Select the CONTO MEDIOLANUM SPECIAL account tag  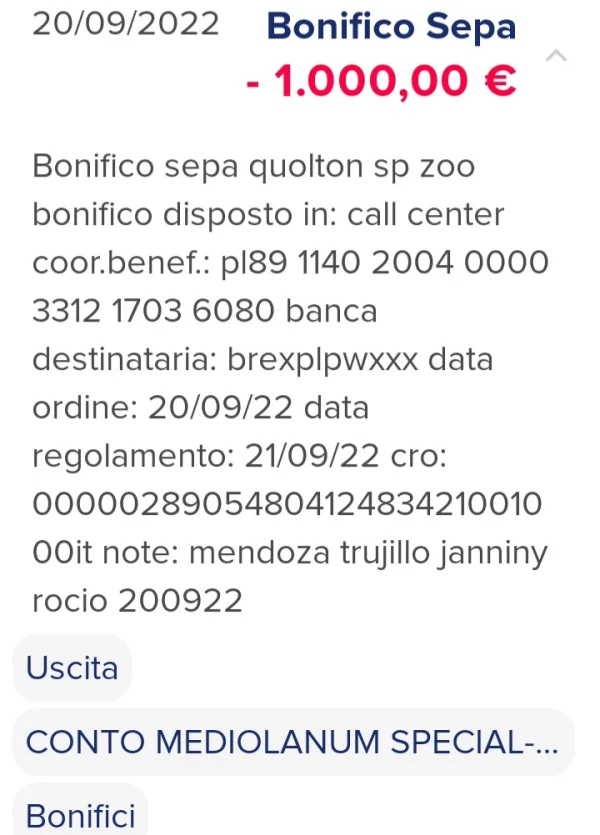pos(292,742)
